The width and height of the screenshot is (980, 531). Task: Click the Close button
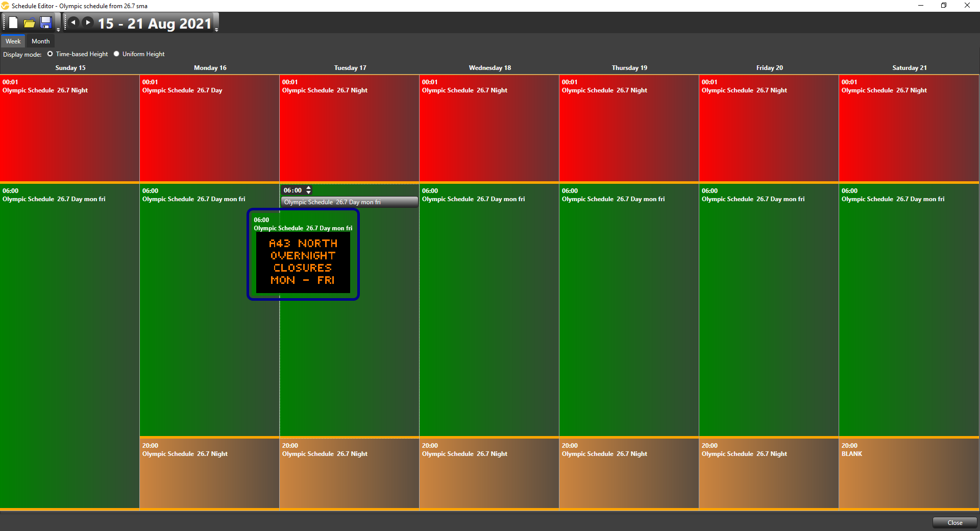pos(954,522)
